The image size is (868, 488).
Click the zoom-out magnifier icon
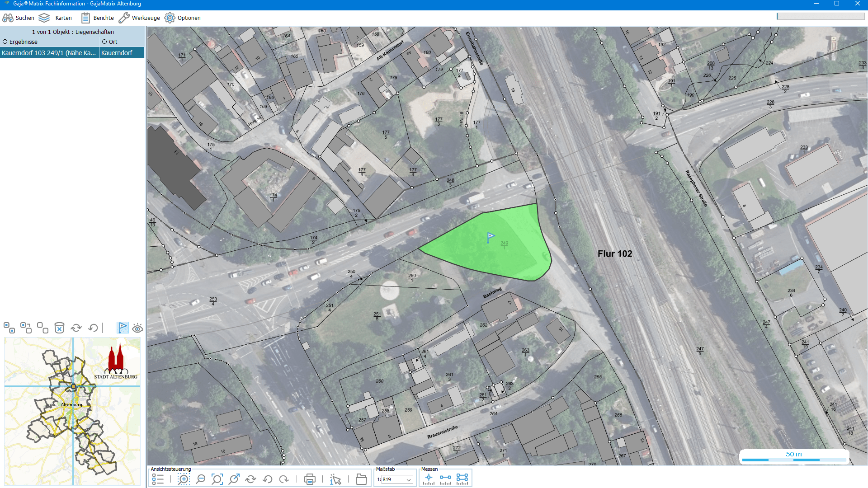click(x=201, y=479)
